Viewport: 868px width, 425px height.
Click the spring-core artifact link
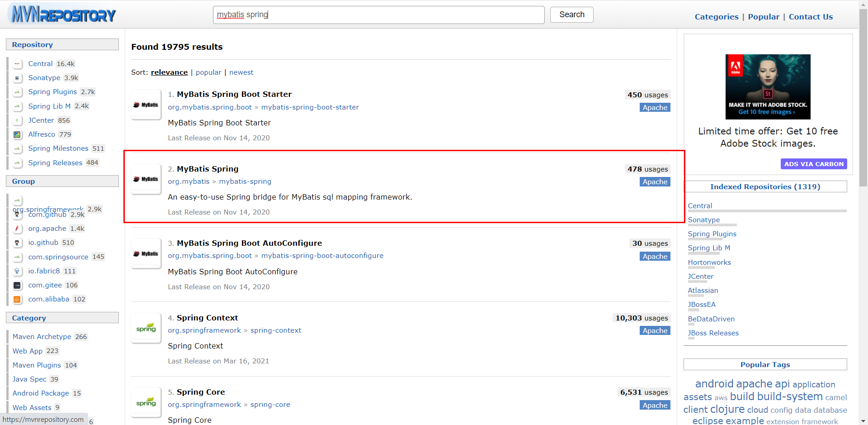coord(270,405)
